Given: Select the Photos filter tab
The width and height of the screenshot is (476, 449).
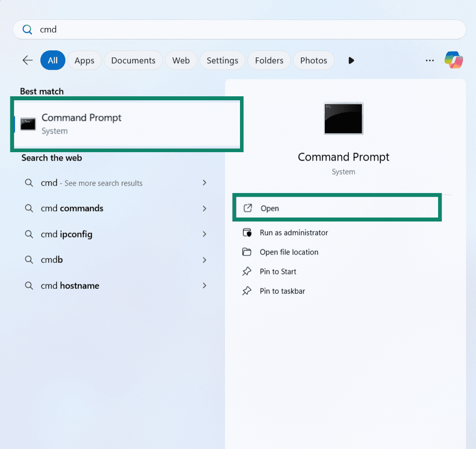Looking at the screenshot, I should [x=313, y=60].
